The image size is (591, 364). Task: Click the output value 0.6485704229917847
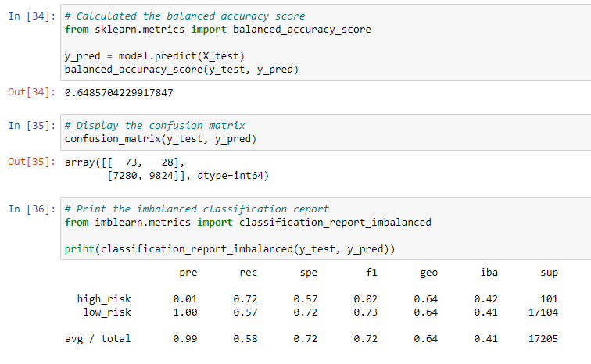119,93
